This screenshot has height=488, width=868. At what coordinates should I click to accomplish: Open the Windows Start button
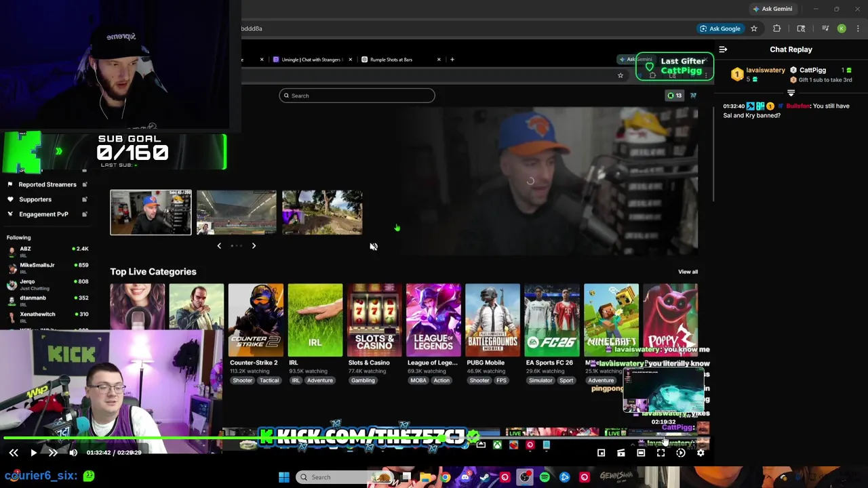[x=284, y=477]
